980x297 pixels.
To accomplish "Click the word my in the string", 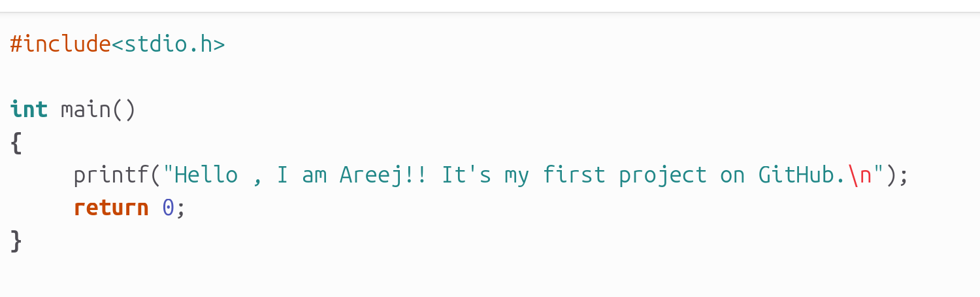I will 517,176.
